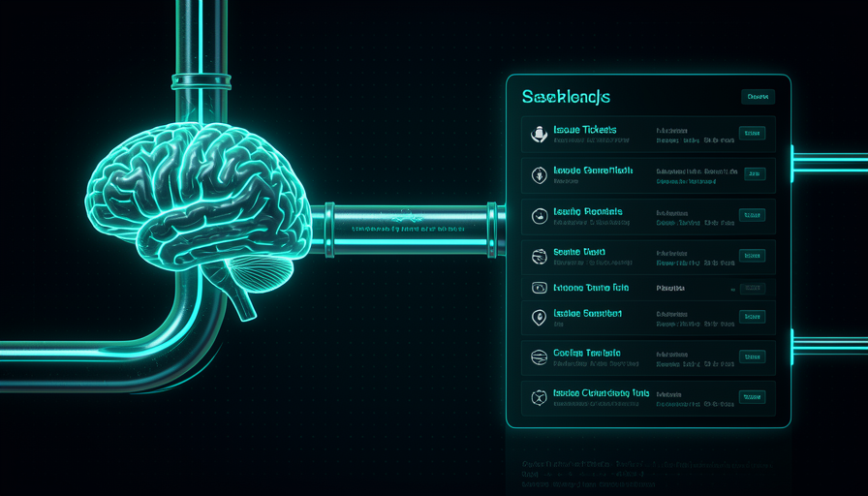The image size is (868, 496).
Task: Click the globe icon in the fourth list row
Action: pyautogui.click(x=540, y=257)
